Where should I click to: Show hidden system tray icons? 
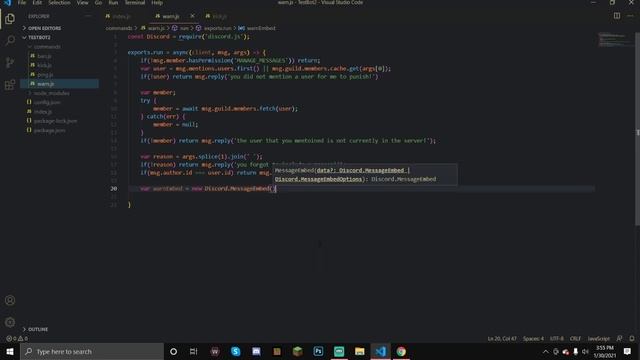(x=545, y=351)
